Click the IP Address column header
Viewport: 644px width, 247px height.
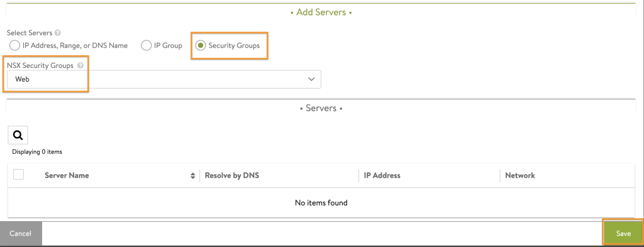pyautogui.click(x=382, y=175)
